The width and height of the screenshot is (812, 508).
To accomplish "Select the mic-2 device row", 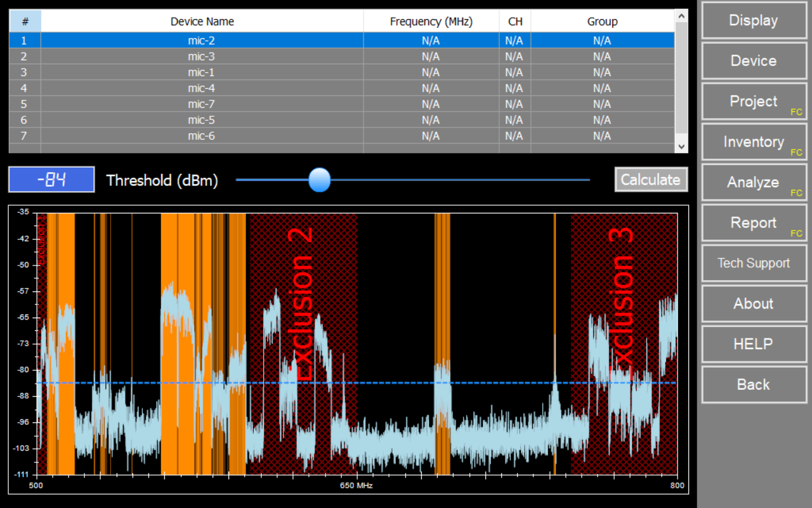I will tap(342, 41).
